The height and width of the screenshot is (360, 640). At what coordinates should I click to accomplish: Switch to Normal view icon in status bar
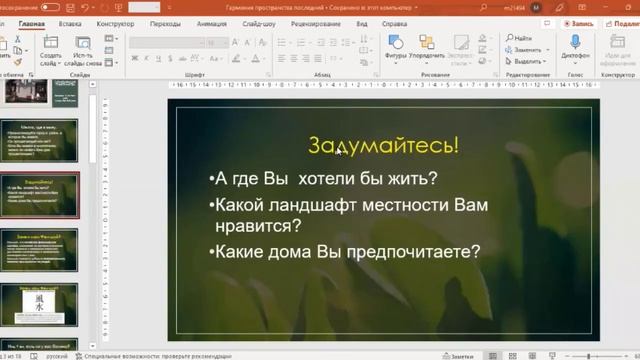pos(493,356)
